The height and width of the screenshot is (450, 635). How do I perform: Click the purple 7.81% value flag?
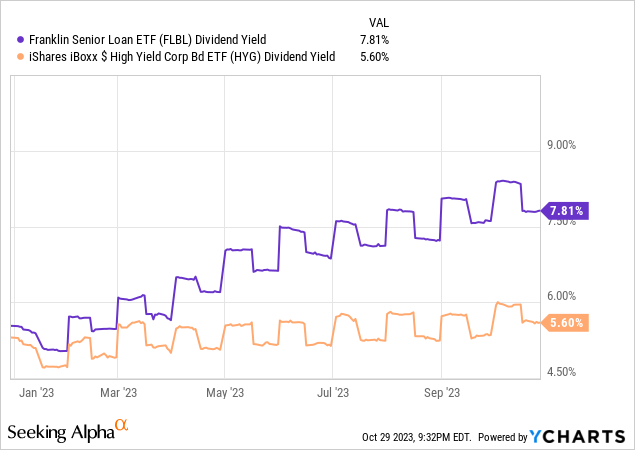coord(565,211)
